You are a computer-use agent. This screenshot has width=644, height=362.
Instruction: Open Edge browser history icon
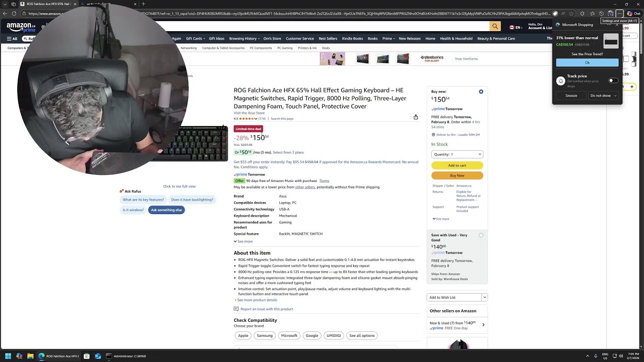pyautogui.click(x=601, y=14)
